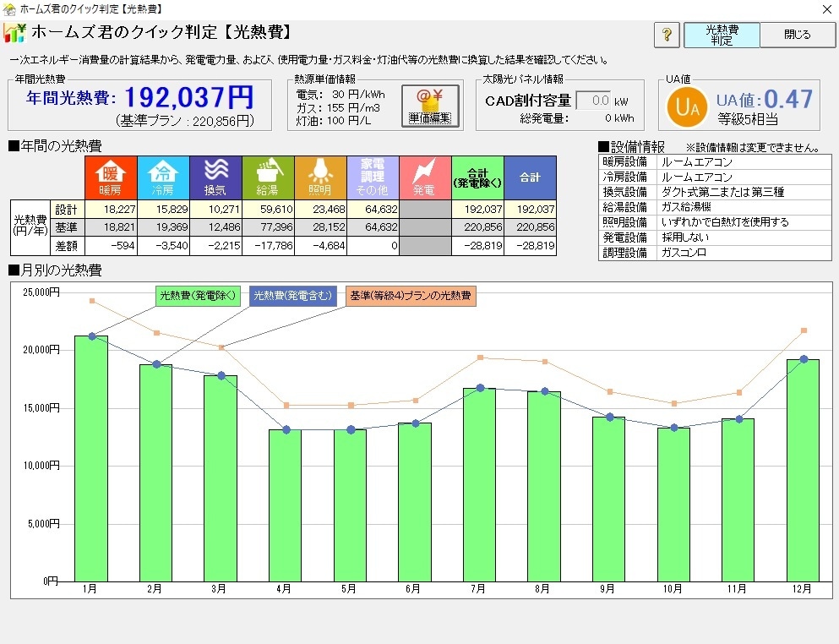
Task: Click the blue 合計 total header
Action: 531,177
